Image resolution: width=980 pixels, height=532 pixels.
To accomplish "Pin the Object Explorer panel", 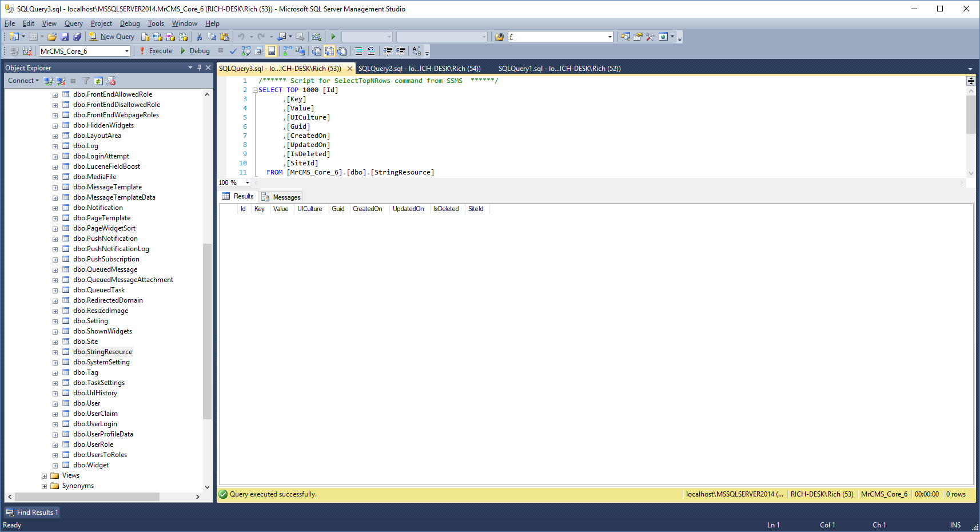I will [x=199, y=68].
